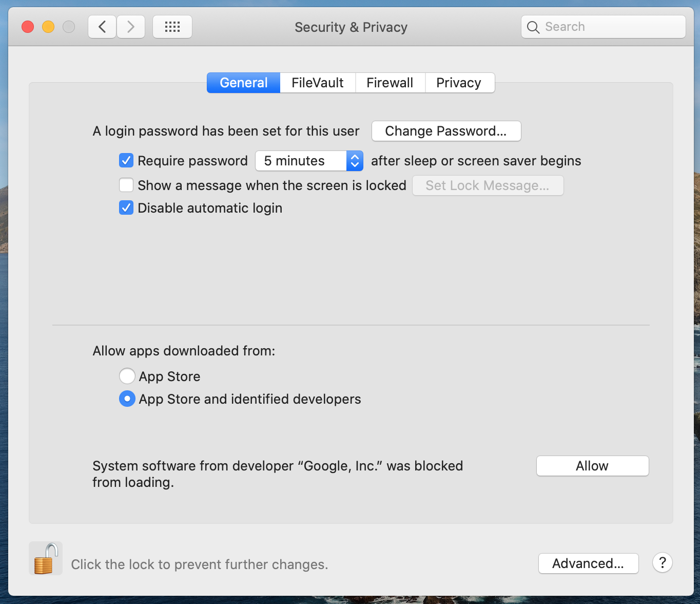The image size is (700, 604).
Task: Enable Show a message when locked
Action: tap(126, 185)
